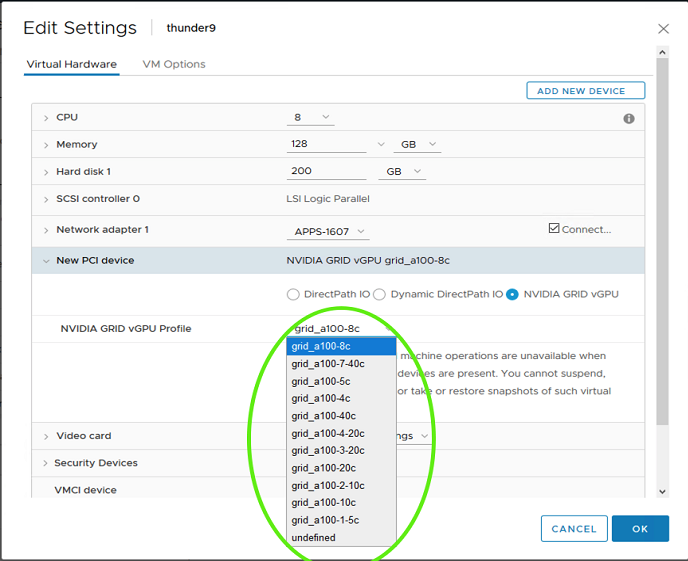Open the APPS-1607 network dropdown

point(328,232)
